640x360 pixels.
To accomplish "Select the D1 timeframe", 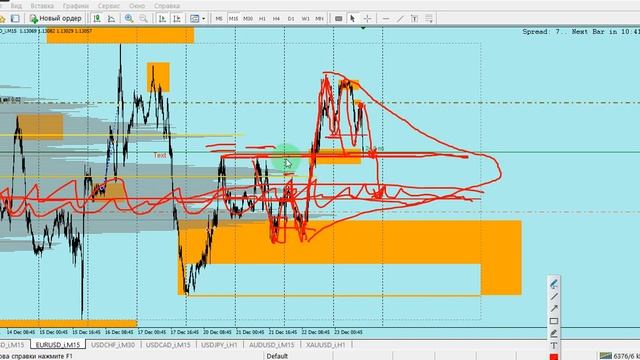I will (291, 18).
